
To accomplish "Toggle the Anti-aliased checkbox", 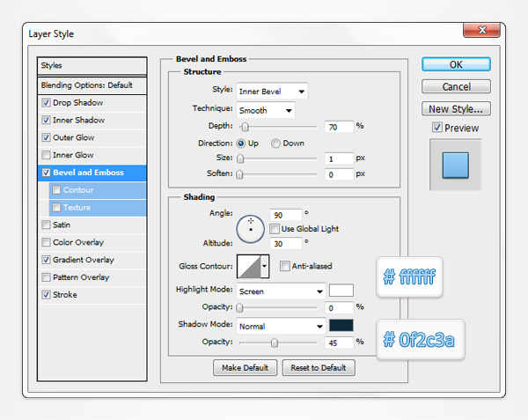I will [284, 266].
